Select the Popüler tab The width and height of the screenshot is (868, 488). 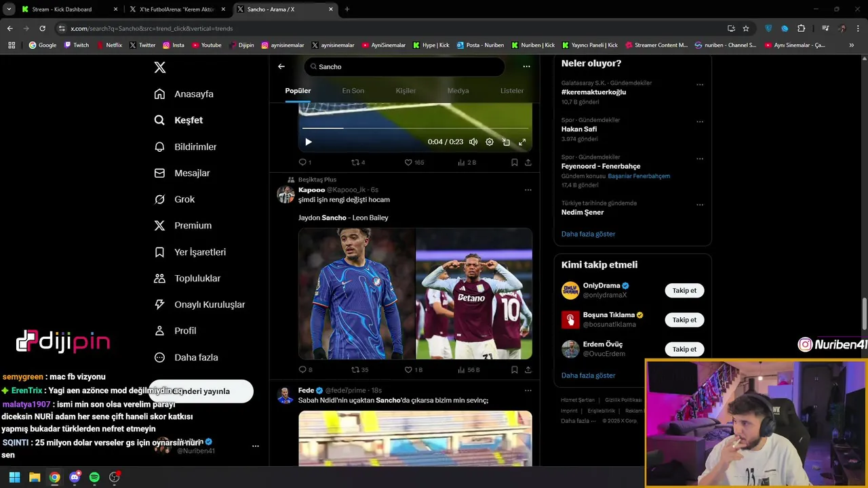[x=298, y=91]
